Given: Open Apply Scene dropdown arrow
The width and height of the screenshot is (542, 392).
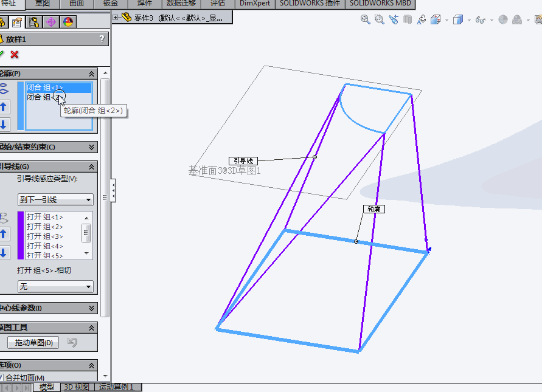Looking at the screenshot, I should coord(528,20).
